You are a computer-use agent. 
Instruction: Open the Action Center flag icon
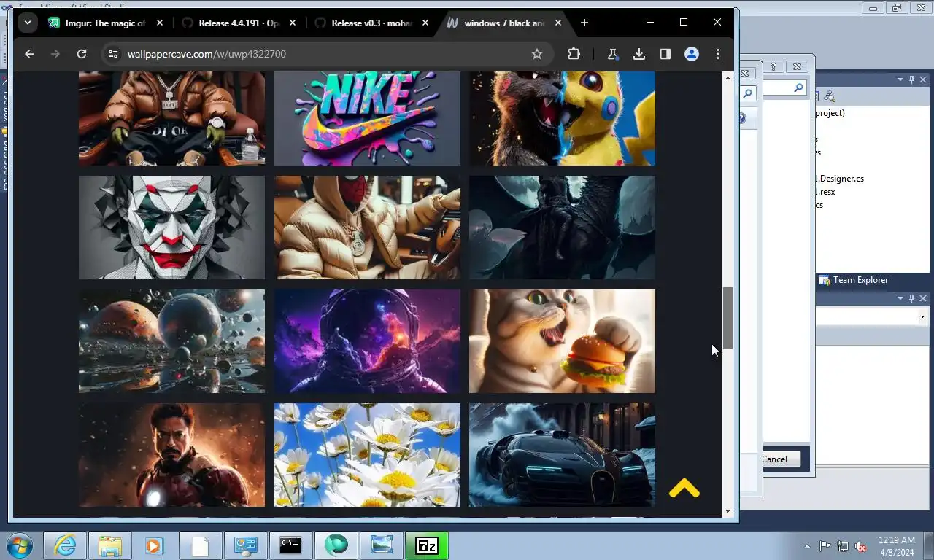(x=825, y=546)
